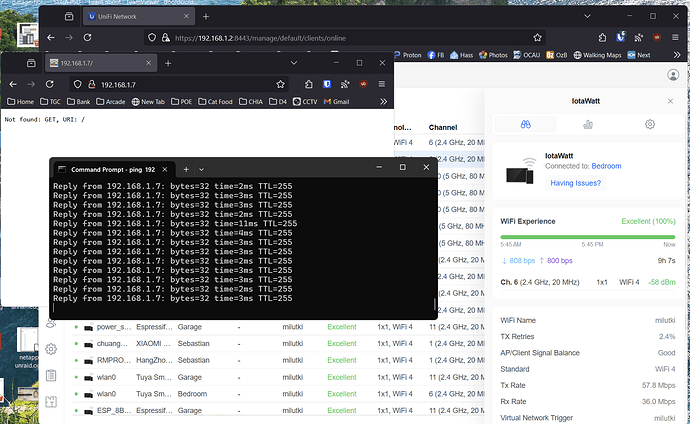This screenshot has height=424, width=690.
Task: List all tabs in the front Firefox window
Action: coord(294,63)
